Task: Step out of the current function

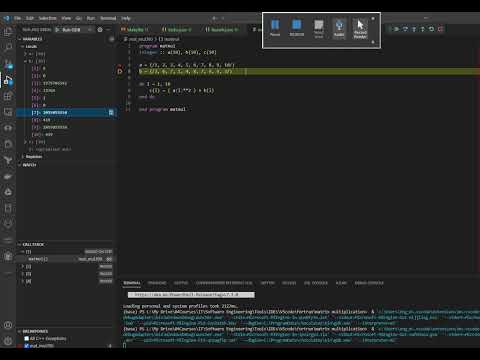Action: pos(423,29)
